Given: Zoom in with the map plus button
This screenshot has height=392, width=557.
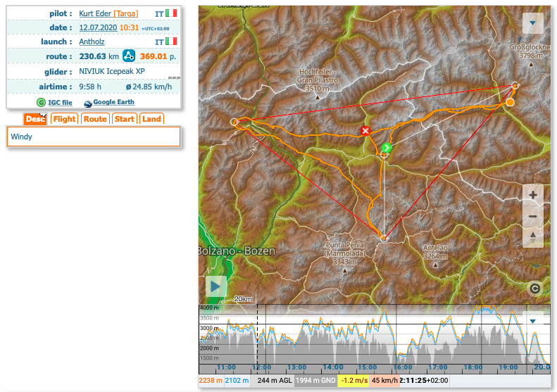Looking at the screenshot, I should pyautogui.click(x=533, y=196).
